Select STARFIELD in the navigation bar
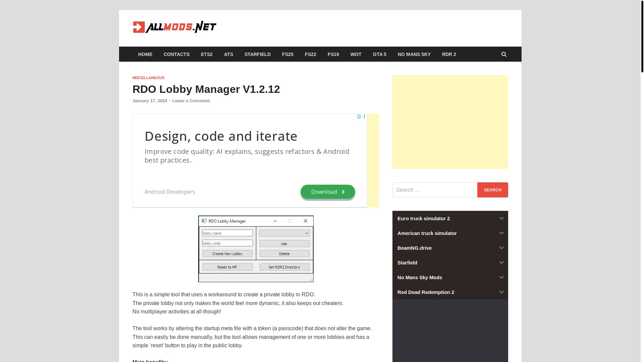The width and height of the screenshot is (644, 362). (258, 54)
